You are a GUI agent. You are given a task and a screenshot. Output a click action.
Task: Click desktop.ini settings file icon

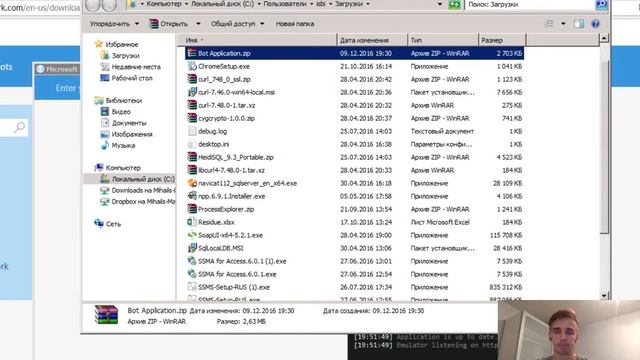point(192,144)
